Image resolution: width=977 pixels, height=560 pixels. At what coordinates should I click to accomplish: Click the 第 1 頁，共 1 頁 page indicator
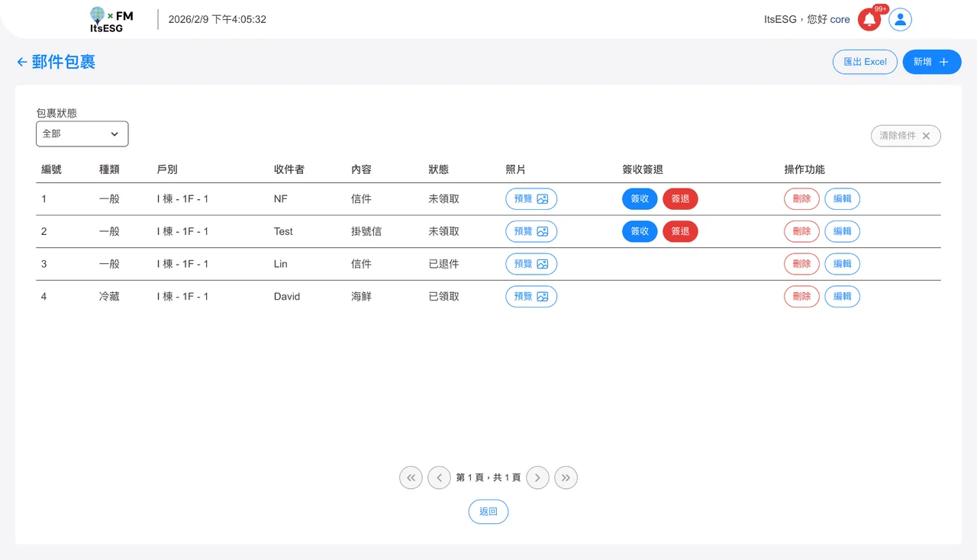[488, 478]
